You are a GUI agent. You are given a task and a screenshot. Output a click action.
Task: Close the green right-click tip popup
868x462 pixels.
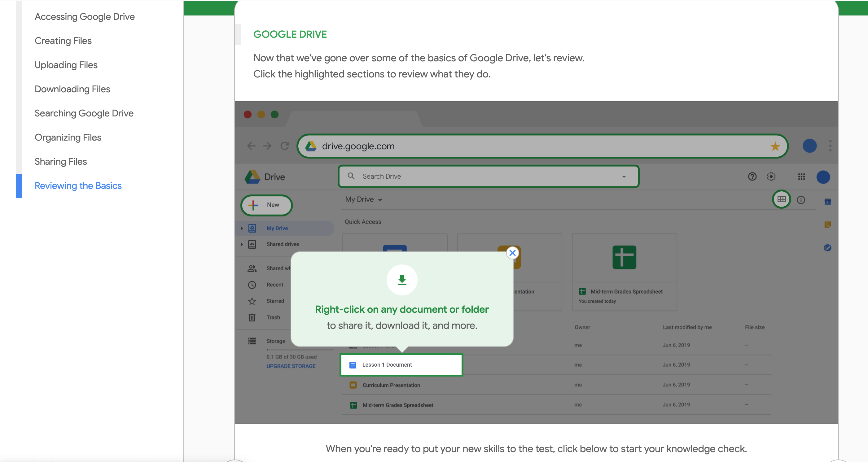[x=512, y=253]
